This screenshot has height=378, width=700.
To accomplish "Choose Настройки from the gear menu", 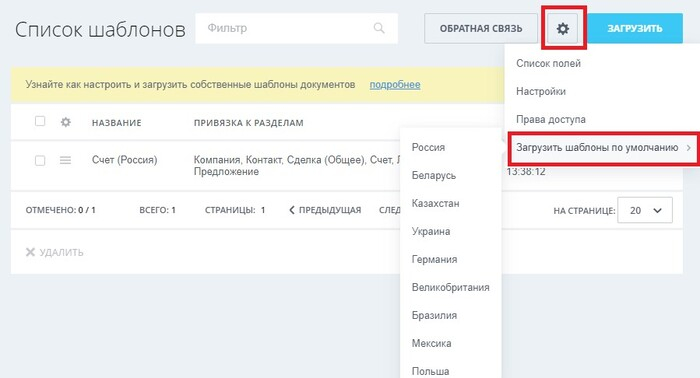I will click(x=541, y=91).
